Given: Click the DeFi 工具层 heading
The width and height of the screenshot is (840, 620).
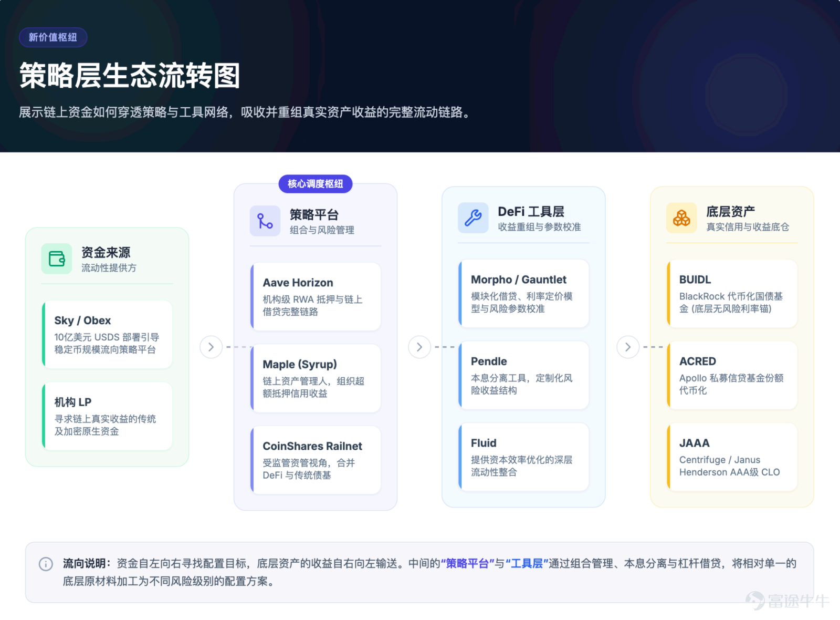Looking at the screenshot, I should 531,211.
